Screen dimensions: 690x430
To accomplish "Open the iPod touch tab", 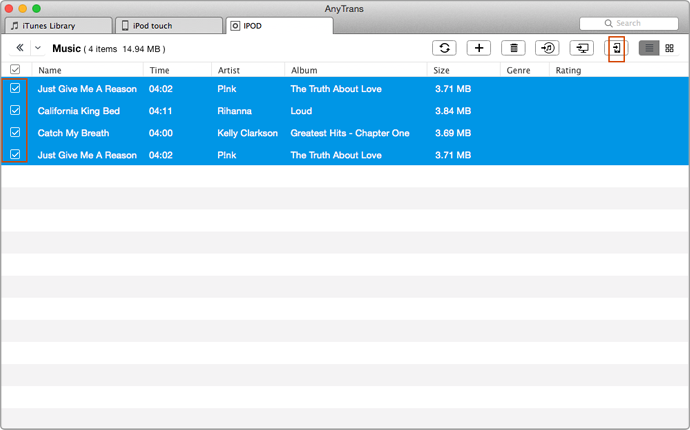I will 169,26.
